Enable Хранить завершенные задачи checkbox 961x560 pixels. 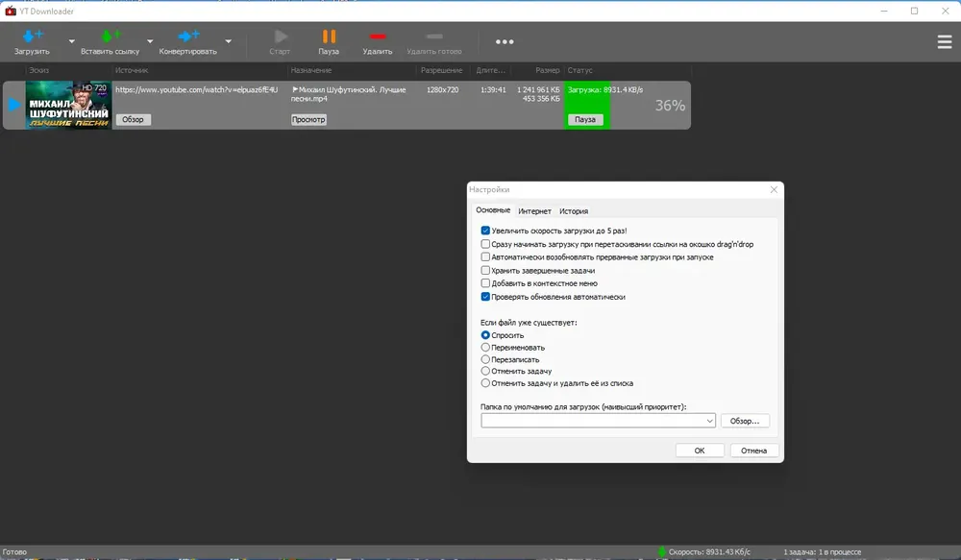pos(485,270)
